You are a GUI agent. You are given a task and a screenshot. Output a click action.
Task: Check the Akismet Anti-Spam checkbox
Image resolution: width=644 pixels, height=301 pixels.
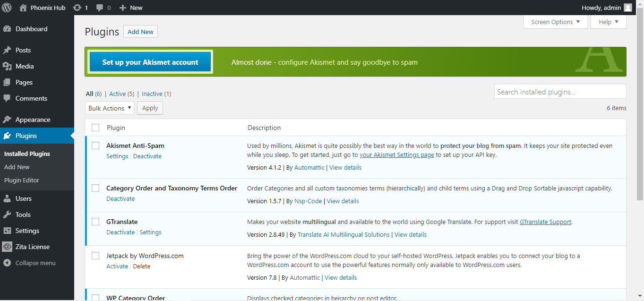tap(95, 146)
